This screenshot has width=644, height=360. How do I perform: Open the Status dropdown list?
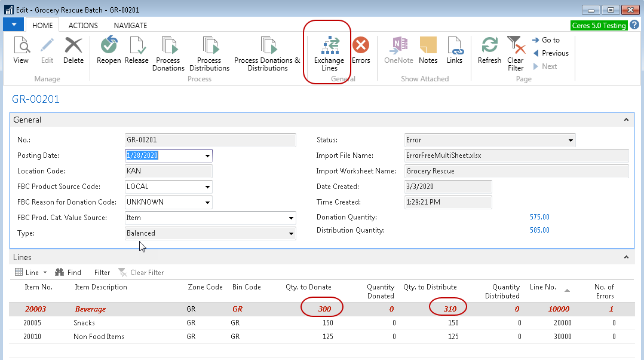571,141
